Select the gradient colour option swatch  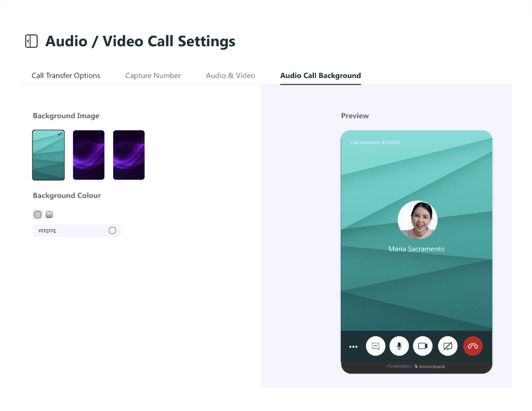click(49, 215)
